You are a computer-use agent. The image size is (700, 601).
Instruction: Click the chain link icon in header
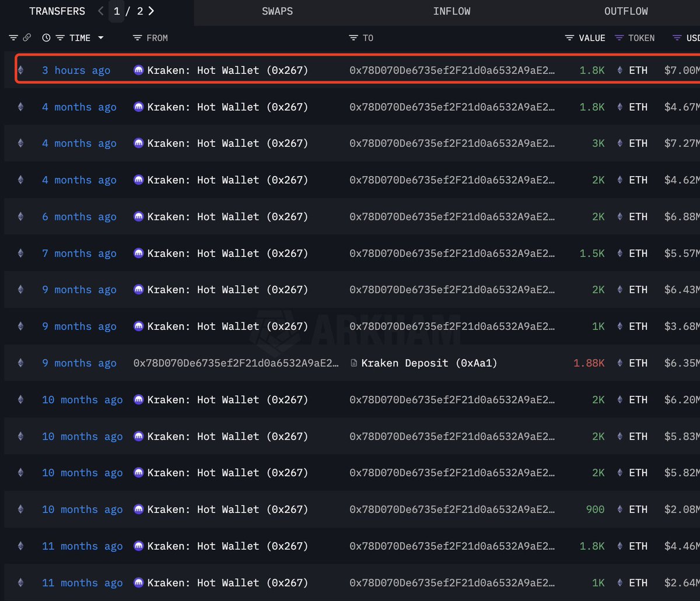[27, 38]
